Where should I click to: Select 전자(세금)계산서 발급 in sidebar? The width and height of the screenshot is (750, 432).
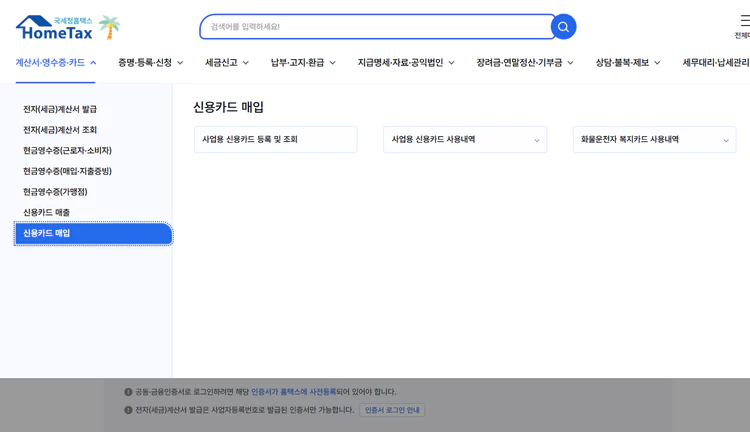click(x=60, y=109)
